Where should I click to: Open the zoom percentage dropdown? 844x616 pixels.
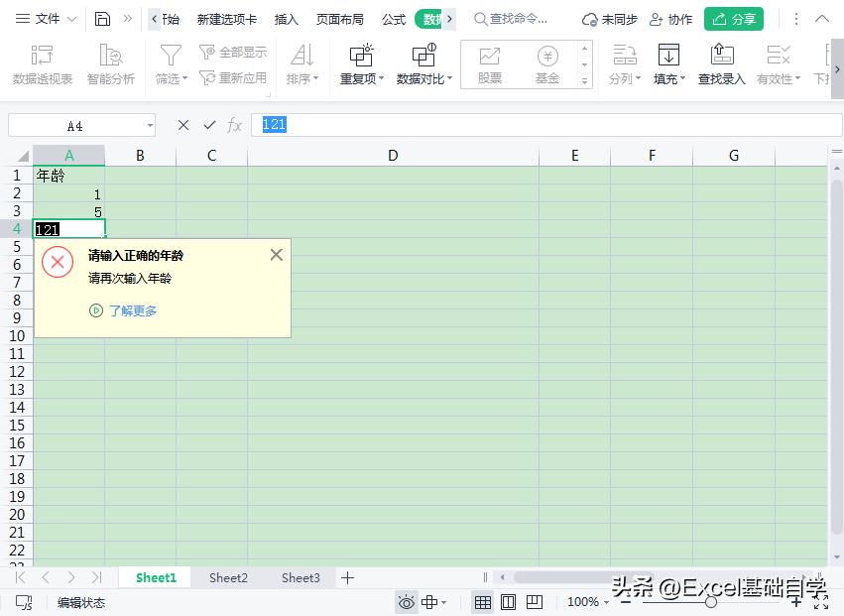tap(588, 602)
